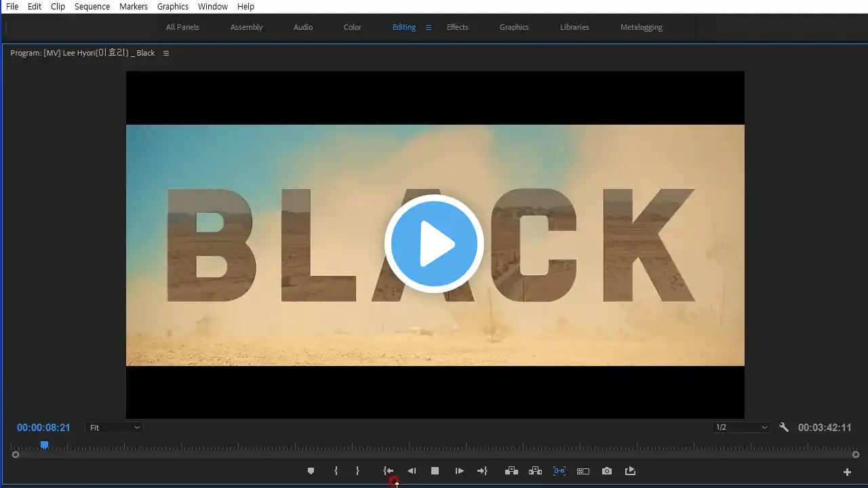
Task: Switch to the Assembly workspace
Action: (247, 27)
